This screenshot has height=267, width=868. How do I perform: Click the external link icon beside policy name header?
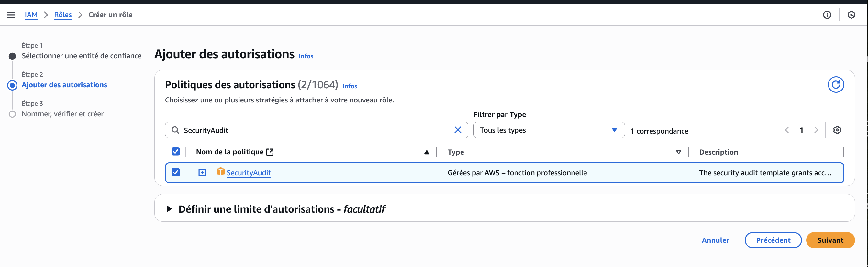pyautogui.click(x=270, y=152)
